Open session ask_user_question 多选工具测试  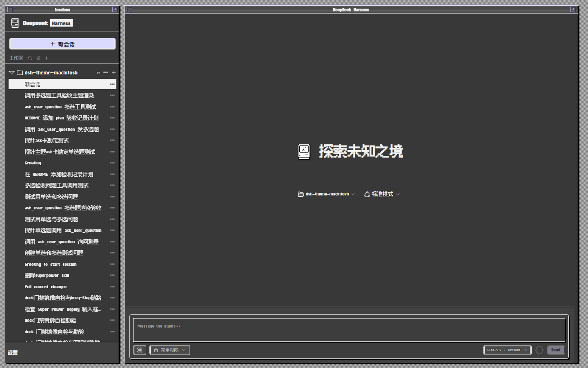coord(62,107)
